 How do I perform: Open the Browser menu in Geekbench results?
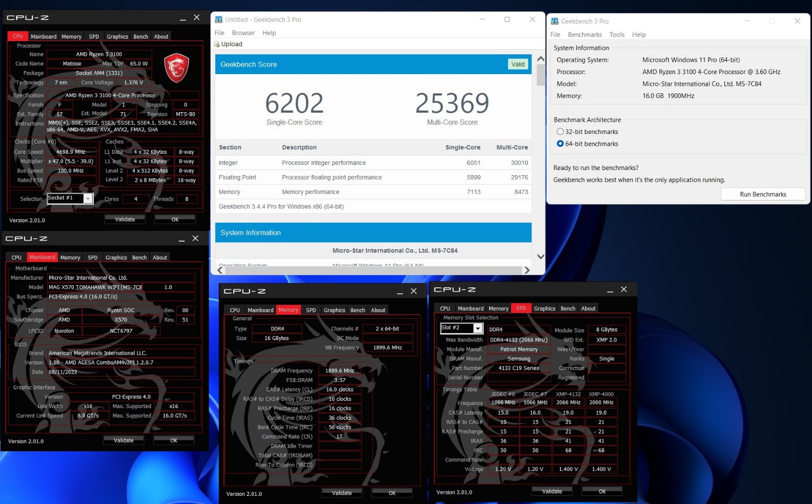(244, 33)
